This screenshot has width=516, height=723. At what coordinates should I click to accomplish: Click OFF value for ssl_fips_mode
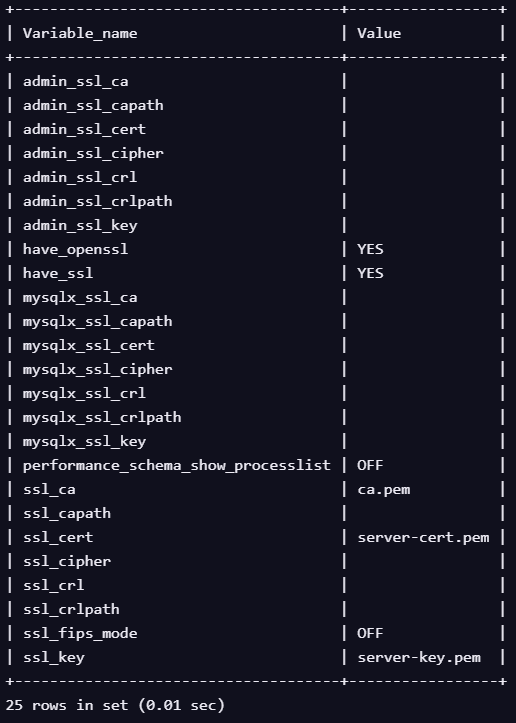[x=370, y=633]
